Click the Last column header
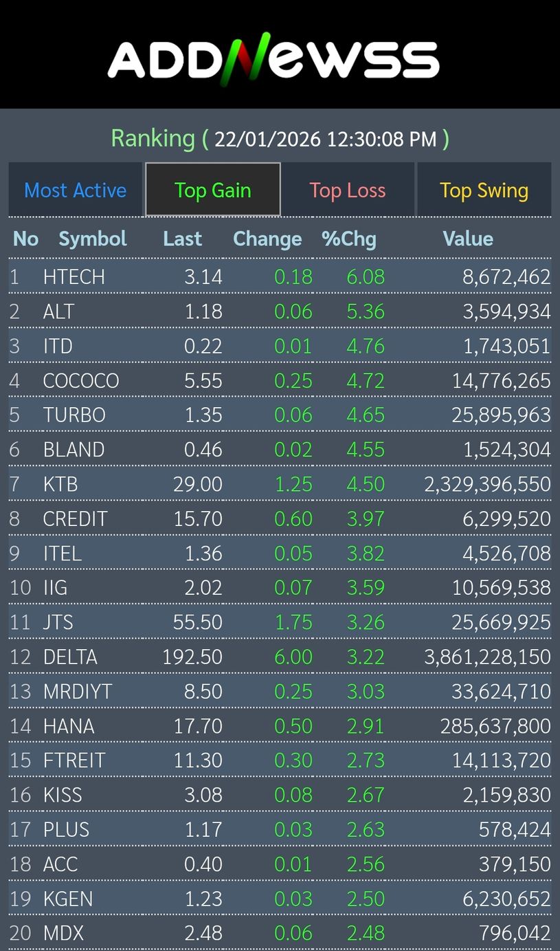The image size is (560, 951). click(x=183, y=239)
